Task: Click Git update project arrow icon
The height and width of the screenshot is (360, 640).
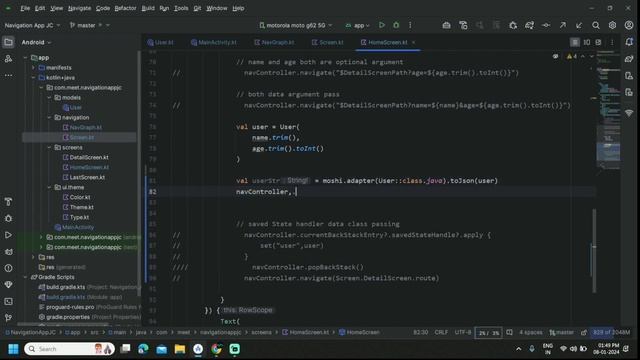Action: coord(579,25)
